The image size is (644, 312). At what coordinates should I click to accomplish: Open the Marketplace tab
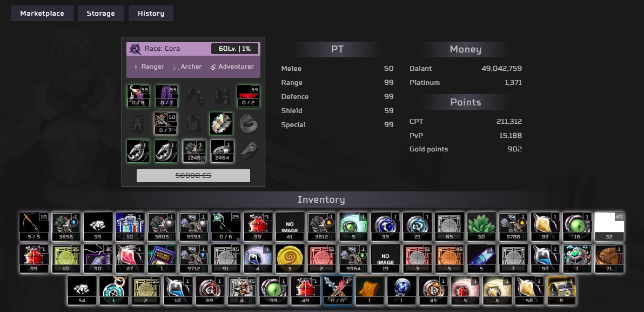tap(42, 14)
